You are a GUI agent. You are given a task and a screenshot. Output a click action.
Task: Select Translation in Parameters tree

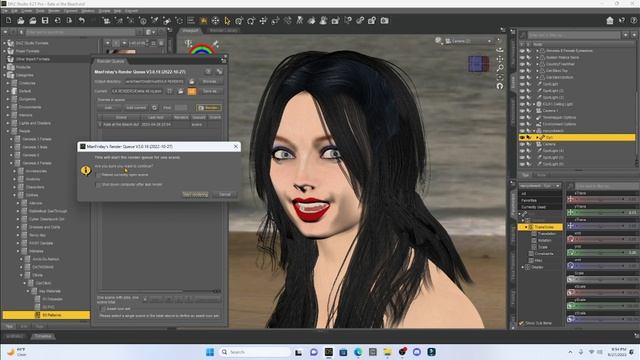tap(547, 234)
